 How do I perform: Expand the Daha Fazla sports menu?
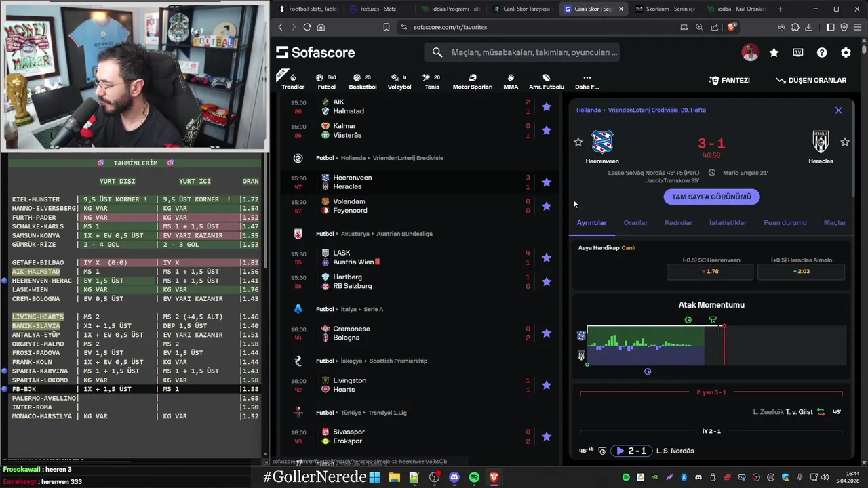pos(587,81)
